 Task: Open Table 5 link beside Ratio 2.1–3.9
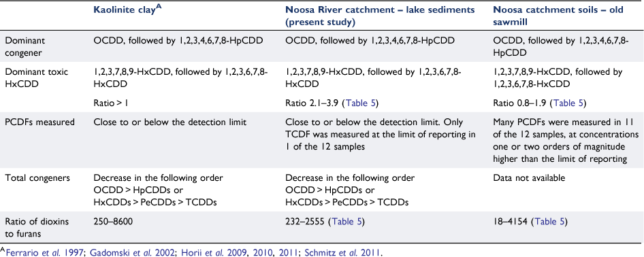coord(361,103)
